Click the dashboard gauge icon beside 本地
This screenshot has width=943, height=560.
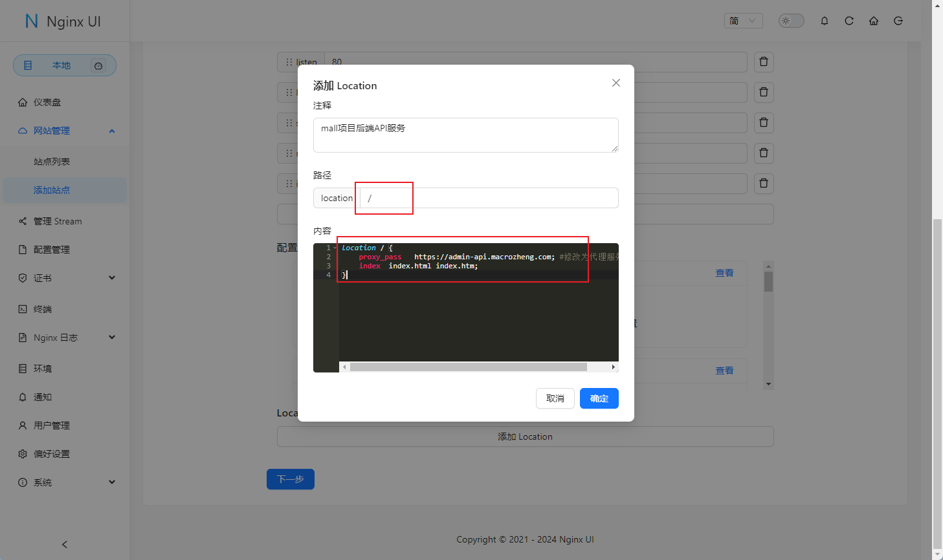click(x=98, y=65)
